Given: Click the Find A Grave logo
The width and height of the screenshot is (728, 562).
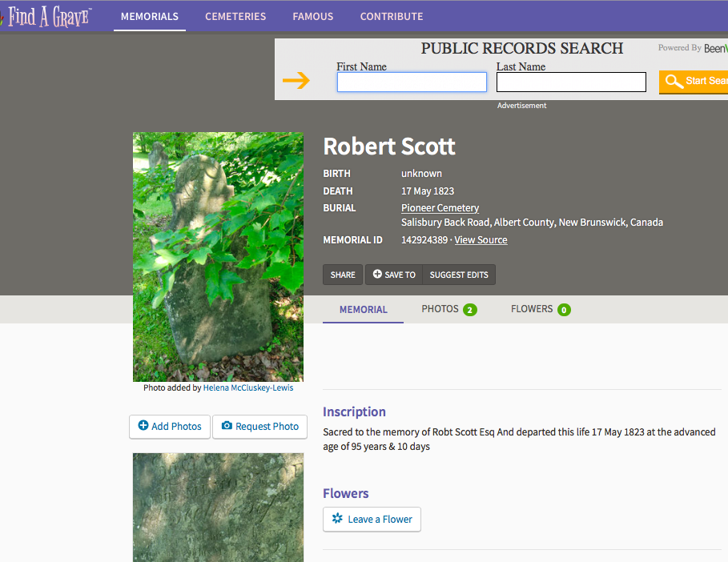Looking at the screenshot, I should [46, 17].
